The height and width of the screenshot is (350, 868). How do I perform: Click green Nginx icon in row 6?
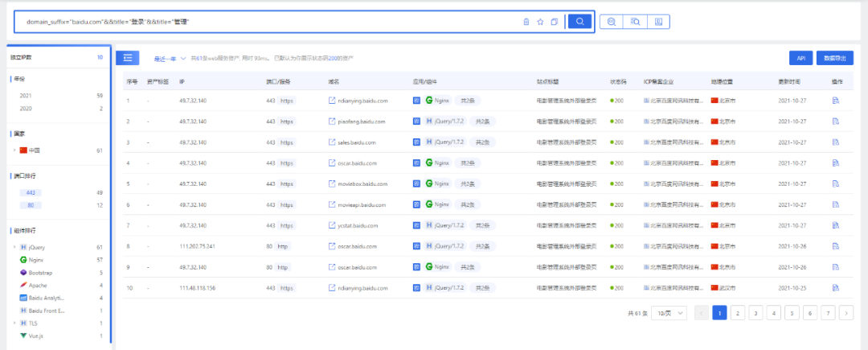429,204
